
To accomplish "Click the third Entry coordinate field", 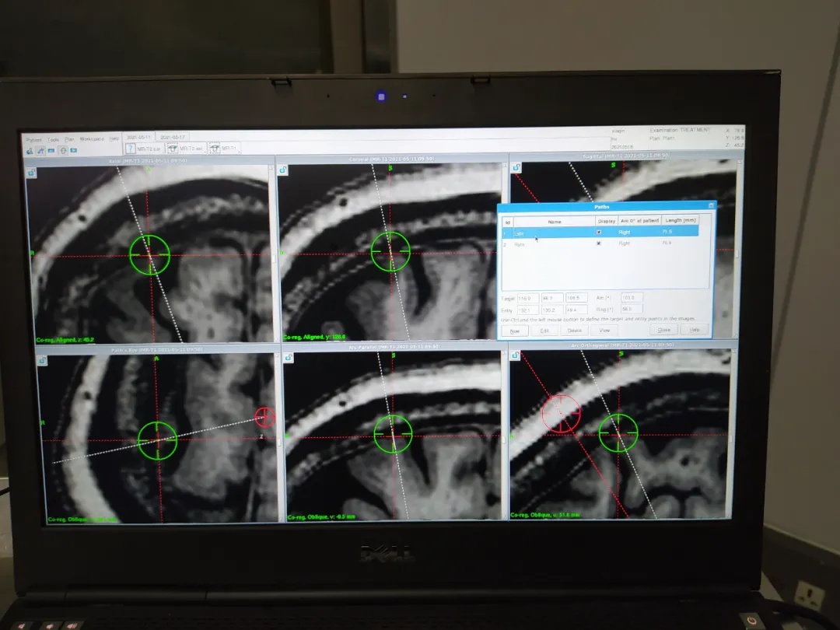I will [x=576, y=309].
